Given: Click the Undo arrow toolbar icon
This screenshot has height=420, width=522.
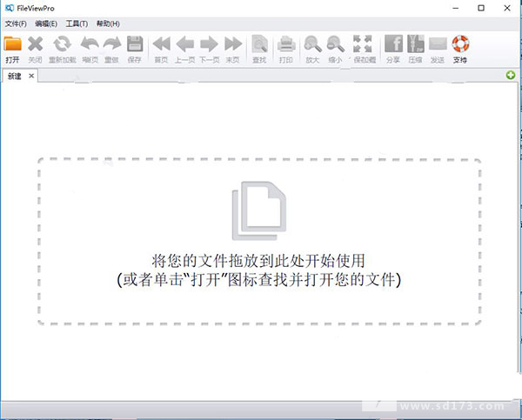Looking at the screenshot, I should [x=90, y=44].
